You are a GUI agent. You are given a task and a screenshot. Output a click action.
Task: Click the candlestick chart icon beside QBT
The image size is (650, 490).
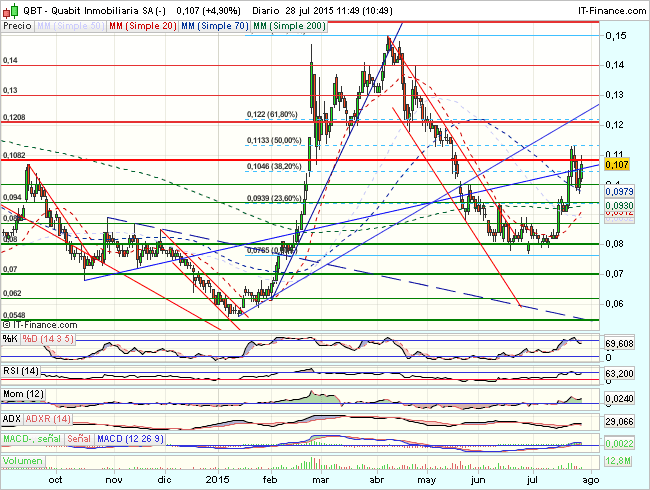pyautogui.click(x=10, y=10)
